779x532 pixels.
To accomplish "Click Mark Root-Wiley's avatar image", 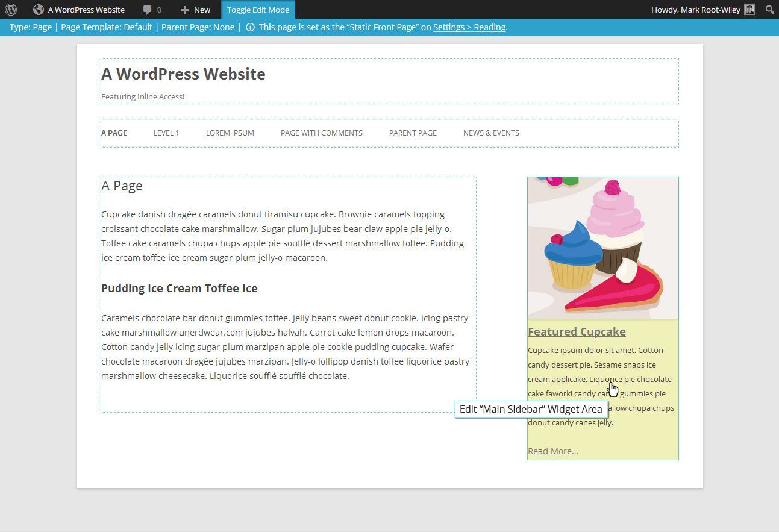I will coord(749,10).
